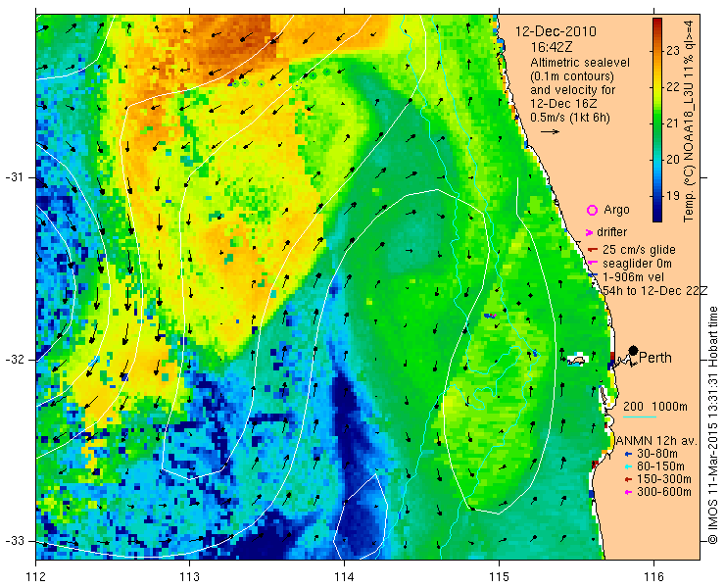Image resolution: width=725 pixels, height=588 pixels.
Task: Click the latitude axis label -31
Action: click(x=15, y=177)
